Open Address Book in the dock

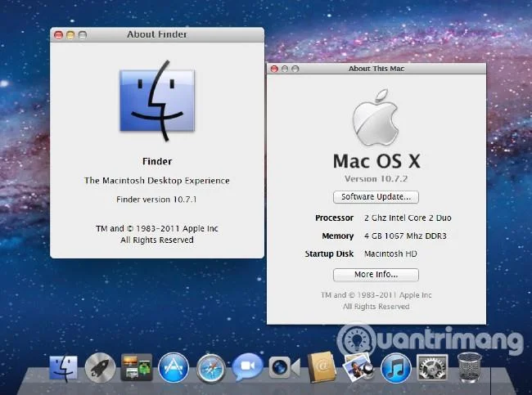tap(322, 367)
